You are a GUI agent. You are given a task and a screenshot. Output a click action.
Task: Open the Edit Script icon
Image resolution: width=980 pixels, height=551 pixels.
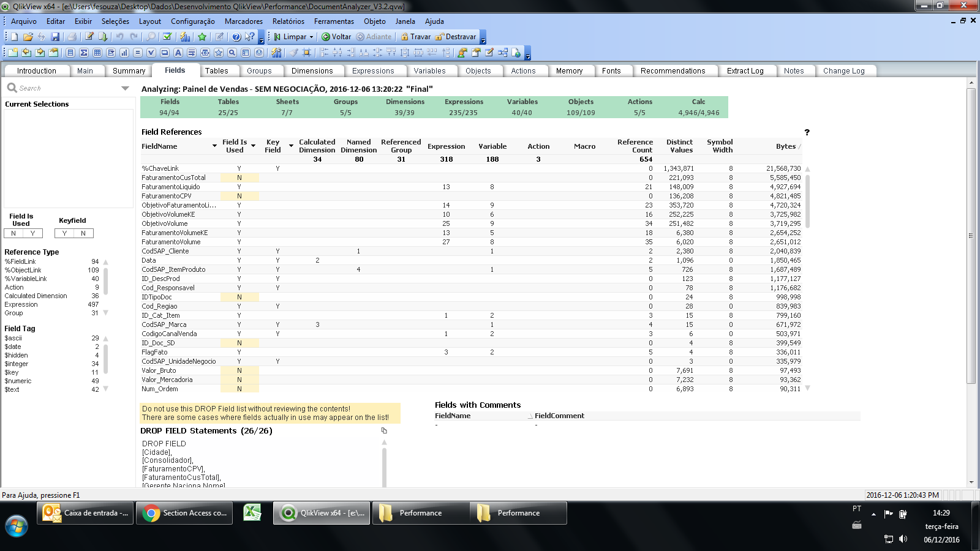coord(89,36)
